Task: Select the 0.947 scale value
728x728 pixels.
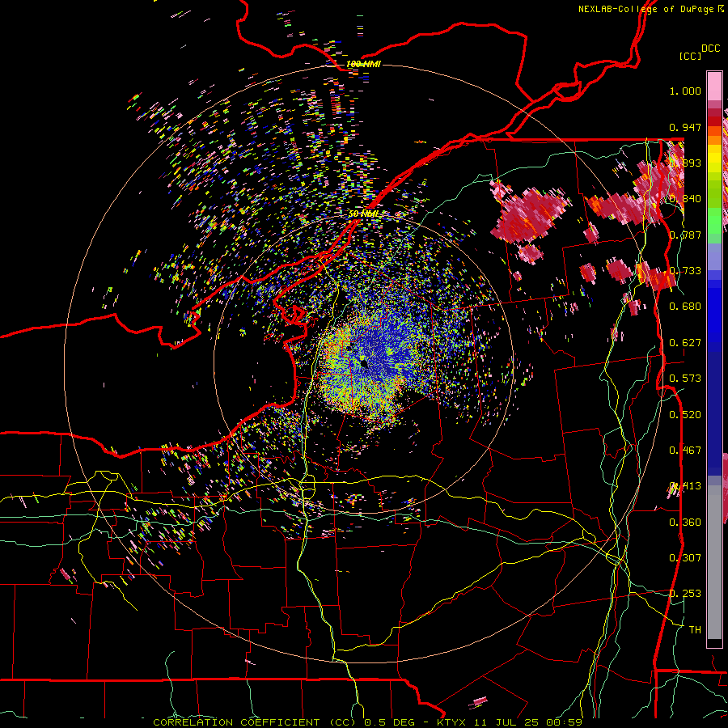Action: point(685,127)
